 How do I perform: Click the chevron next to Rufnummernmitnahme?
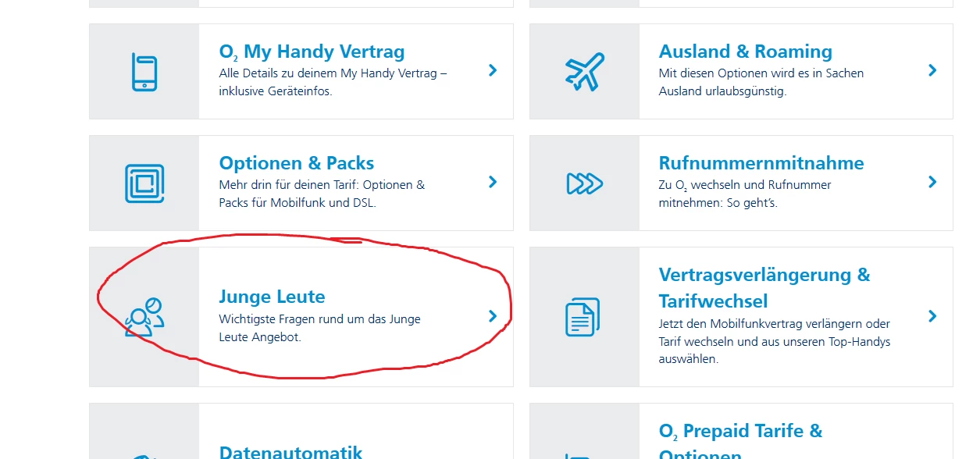point(932,182)
